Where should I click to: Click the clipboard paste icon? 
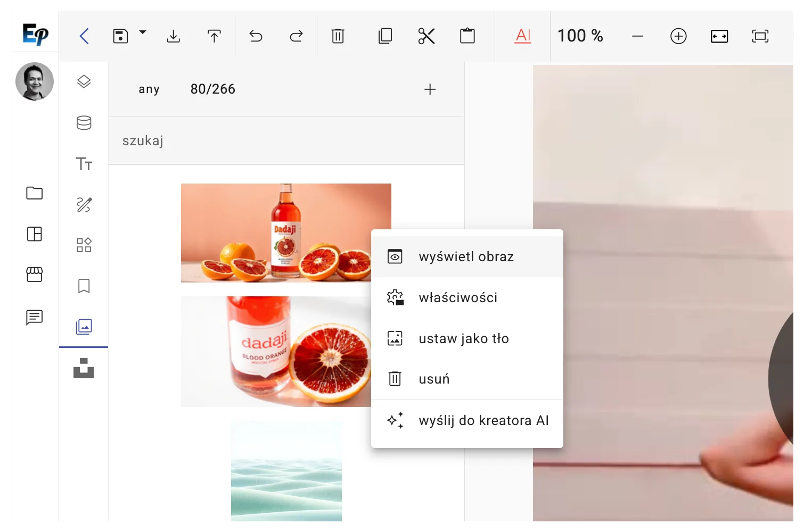[x=467, y=36]
